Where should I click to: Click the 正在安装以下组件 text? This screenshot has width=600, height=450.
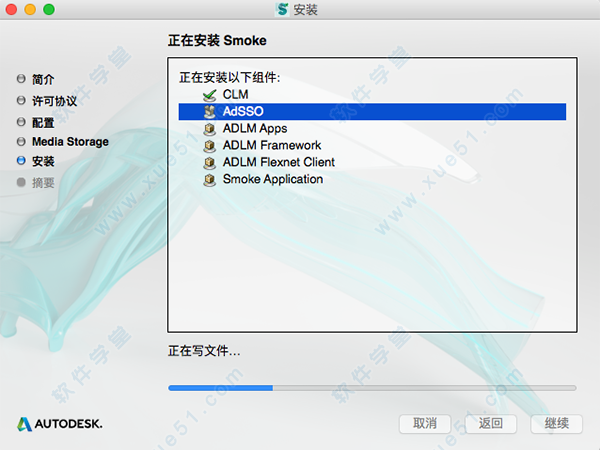click(230, 78)
